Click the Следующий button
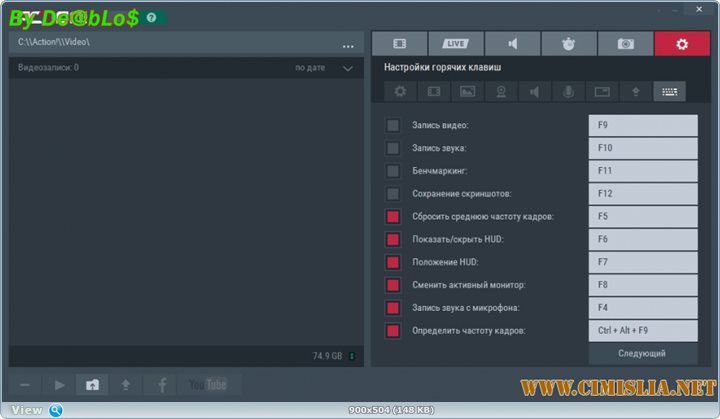 point(643,353)
